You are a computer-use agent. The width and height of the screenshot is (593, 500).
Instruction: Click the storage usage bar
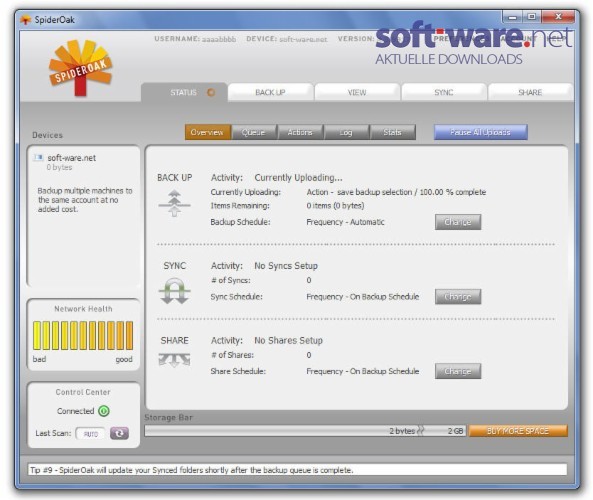pos(305,431)
